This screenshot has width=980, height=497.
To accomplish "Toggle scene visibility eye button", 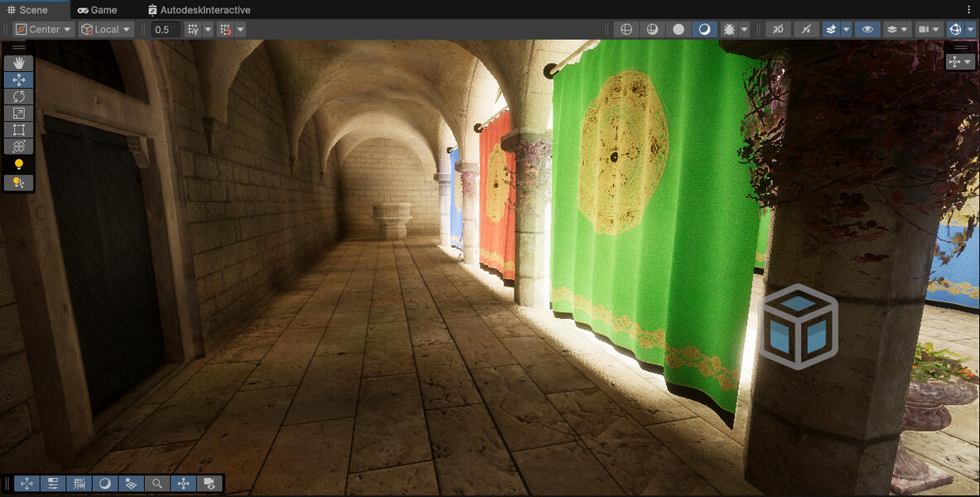I will [867, 29].
